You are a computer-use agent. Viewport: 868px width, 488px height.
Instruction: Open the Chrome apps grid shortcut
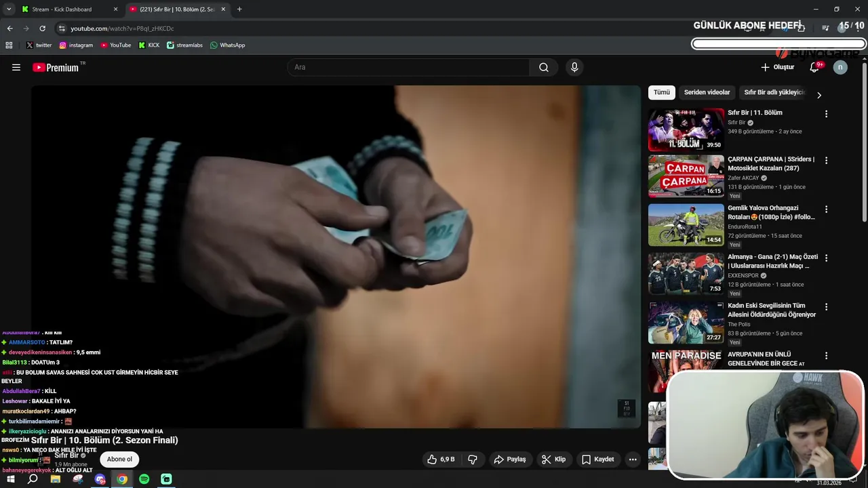[9, 45]
